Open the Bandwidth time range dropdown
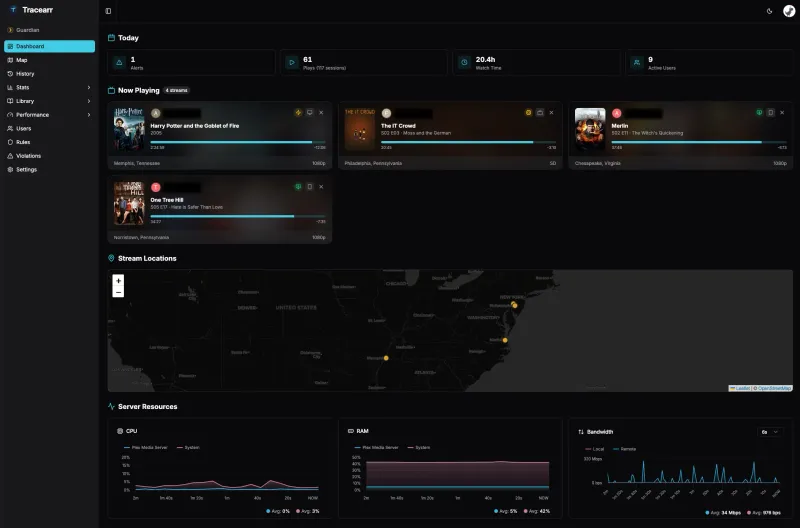800x528 pixels. point(769,432)
